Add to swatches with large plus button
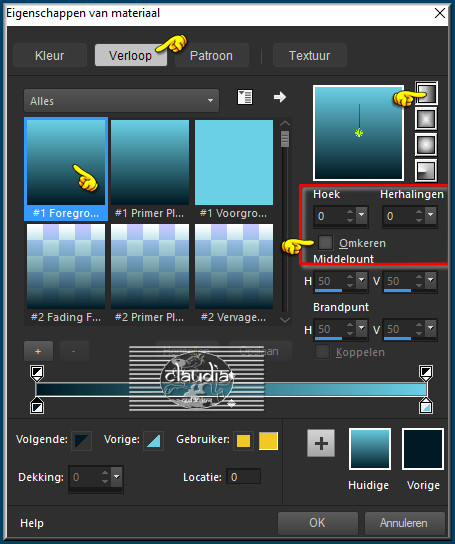455x544 pixels. [321, 443]
